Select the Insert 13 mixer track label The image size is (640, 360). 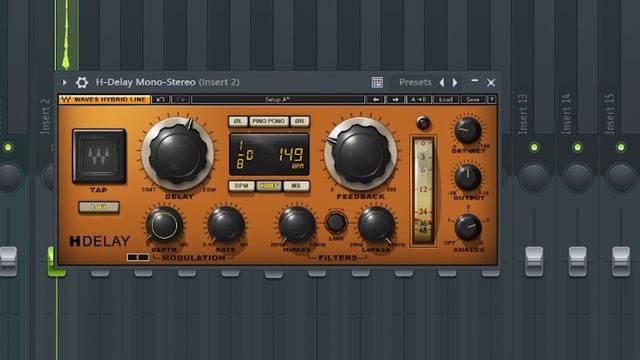(523, 114)
